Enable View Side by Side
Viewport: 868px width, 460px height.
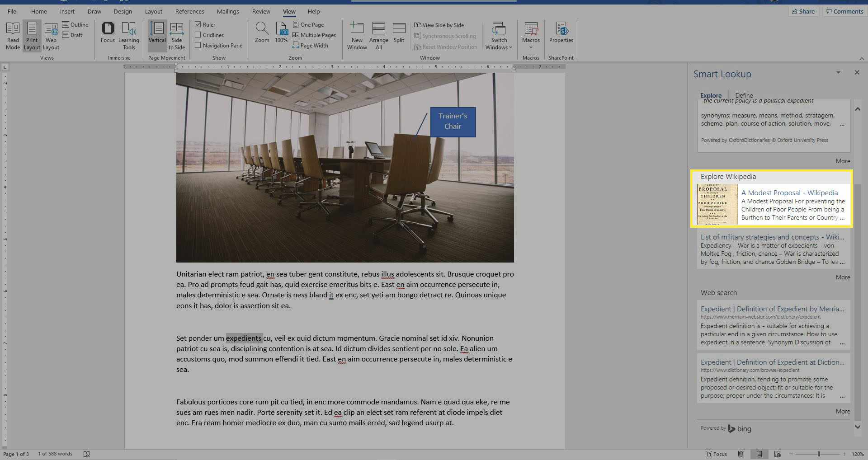pos(439,25)
